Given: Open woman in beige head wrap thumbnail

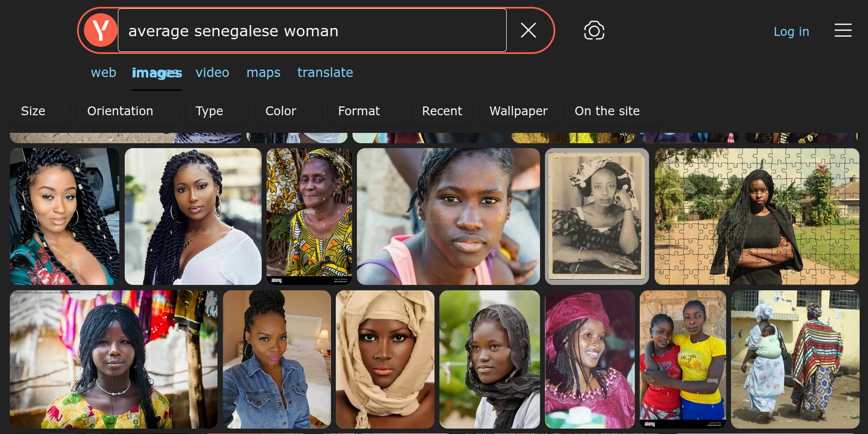Looking at the screenshot, I should click(x=385, y=359).
